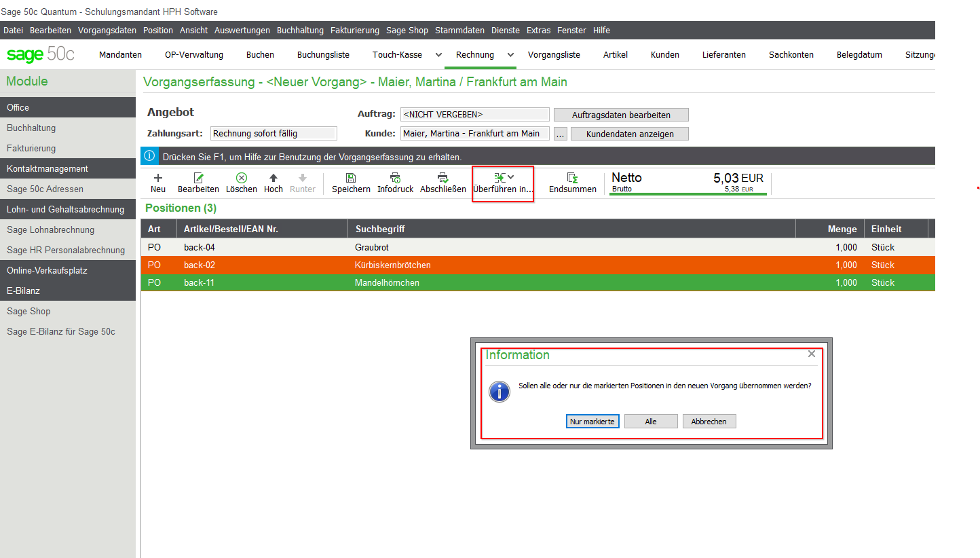Click the ... customer lookup button

click(x=560, y=134)
